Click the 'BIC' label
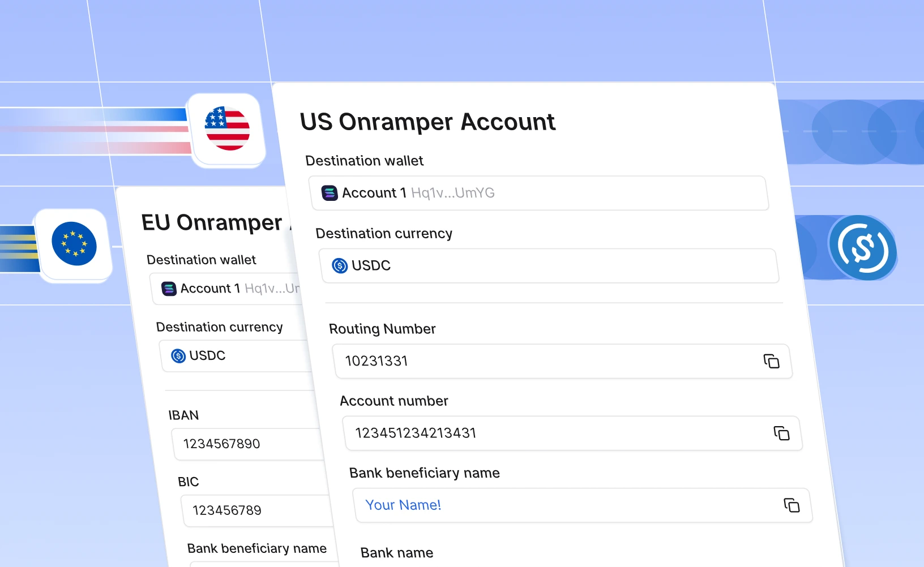Screen dimensions: 924x567 189,482
